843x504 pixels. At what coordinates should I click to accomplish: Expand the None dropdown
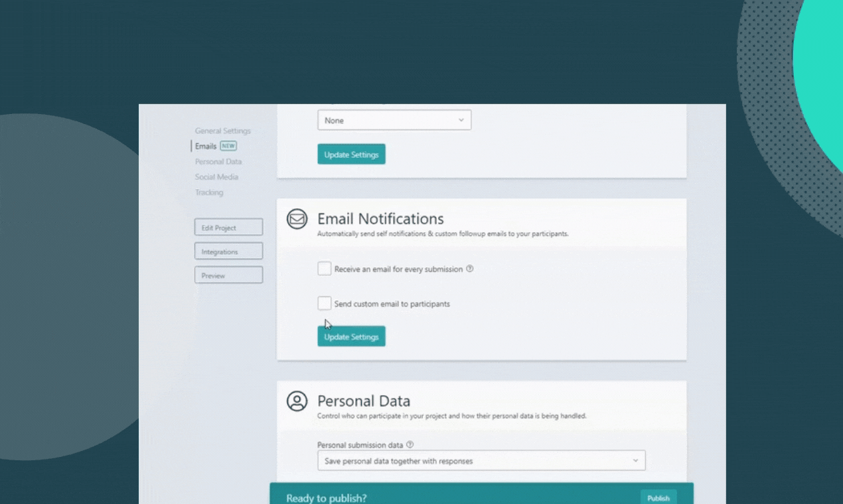394,120
